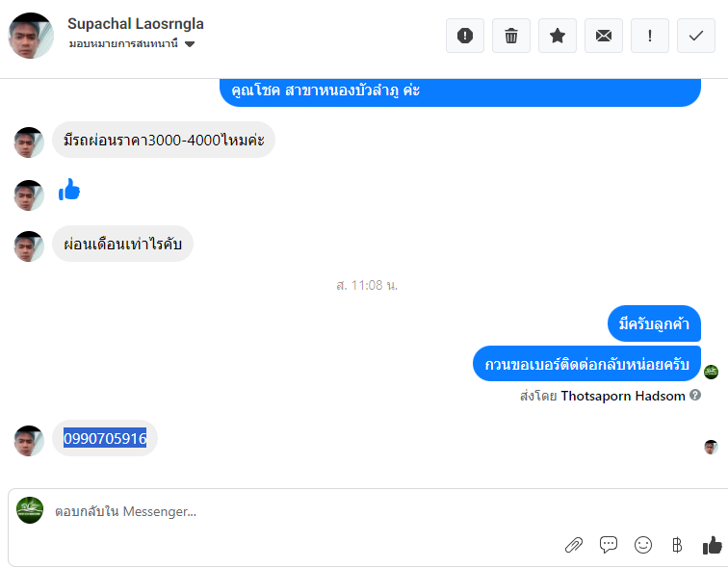This screenshot has width=728, height=568.
Task: Click the customer's thumbs-up sticker message
Action: coord(69,190)
